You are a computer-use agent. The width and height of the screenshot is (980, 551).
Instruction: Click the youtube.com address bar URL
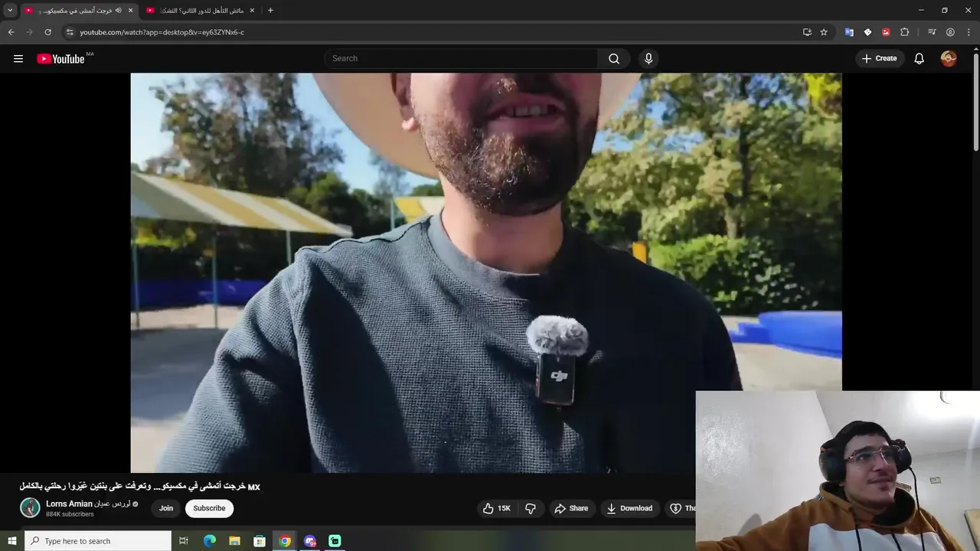[162, 32]
